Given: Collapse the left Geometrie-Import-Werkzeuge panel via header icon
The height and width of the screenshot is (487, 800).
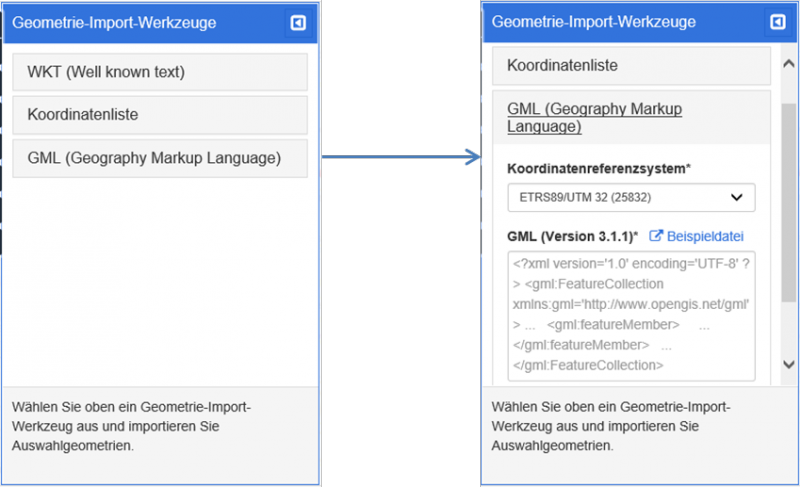Looking at the screenshot, I should (x=297, y=23).
